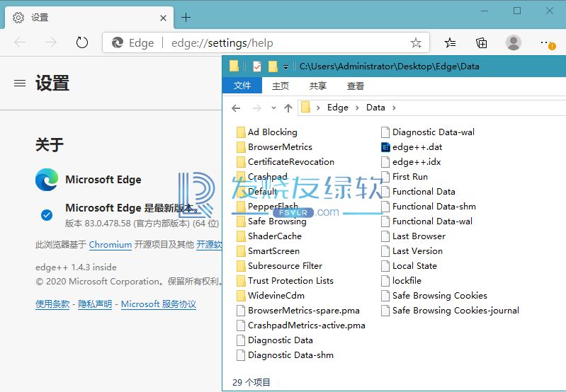Select the Diagnostic Data-wal file
The height and width of the screenshot is (392, 566).
pos(428,132)
